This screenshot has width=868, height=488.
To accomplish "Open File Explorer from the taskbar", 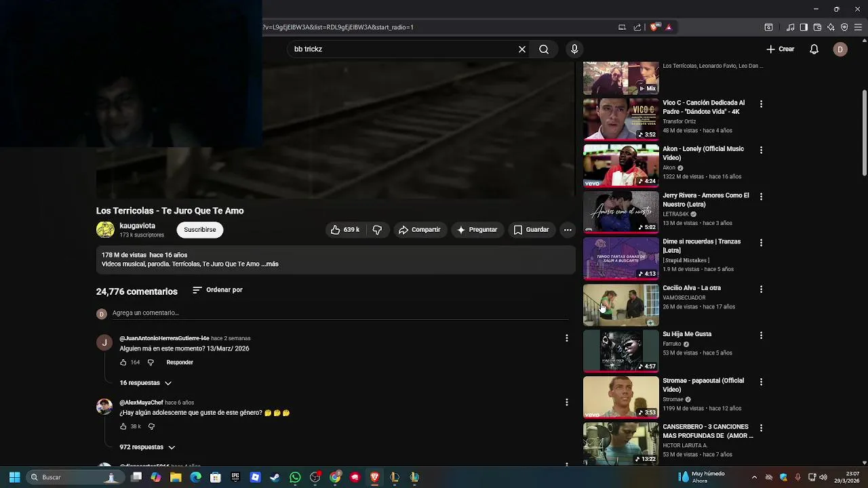I will (x=176, y=477).
